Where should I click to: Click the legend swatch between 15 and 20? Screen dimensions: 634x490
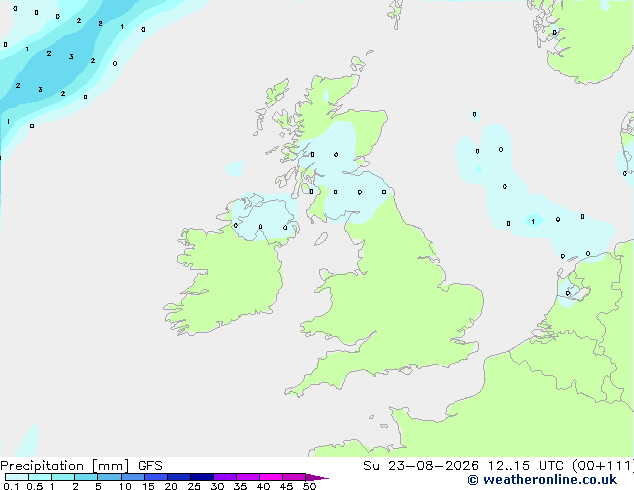156,477
